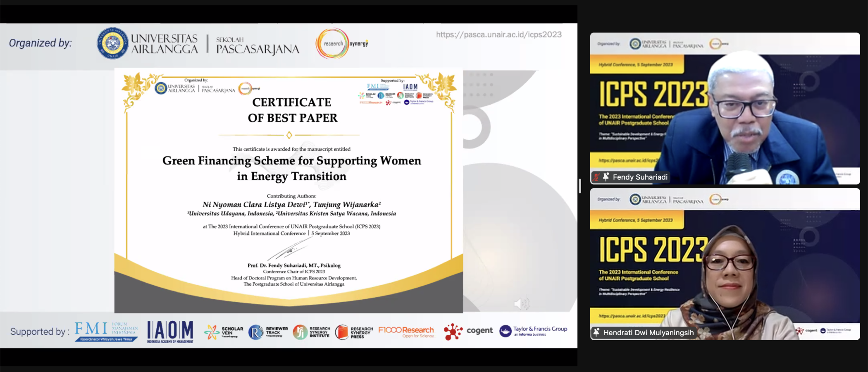The width and height of the screenshot is (868, 372).
Task: Click the divider handle between slide and videos
Action: click(580, 186)
